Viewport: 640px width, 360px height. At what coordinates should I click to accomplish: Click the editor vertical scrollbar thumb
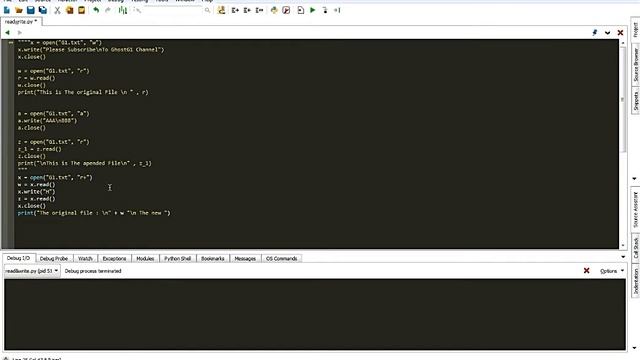(623, 100)
